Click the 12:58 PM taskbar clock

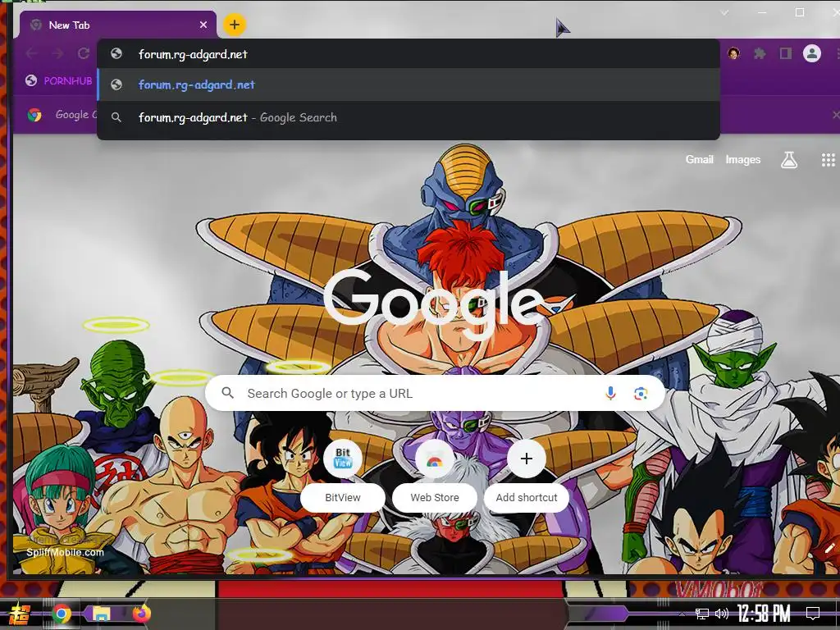pos(763,614)
